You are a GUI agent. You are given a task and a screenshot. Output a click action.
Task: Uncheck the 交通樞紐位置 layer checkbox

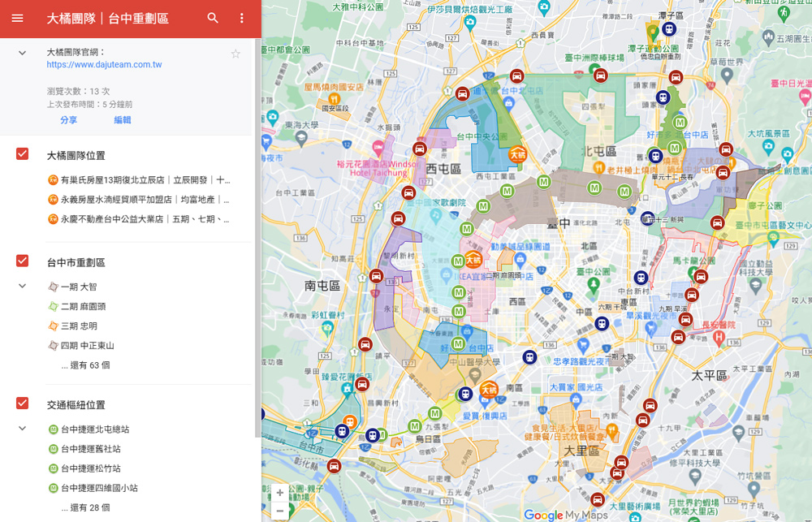pos(22,403)
